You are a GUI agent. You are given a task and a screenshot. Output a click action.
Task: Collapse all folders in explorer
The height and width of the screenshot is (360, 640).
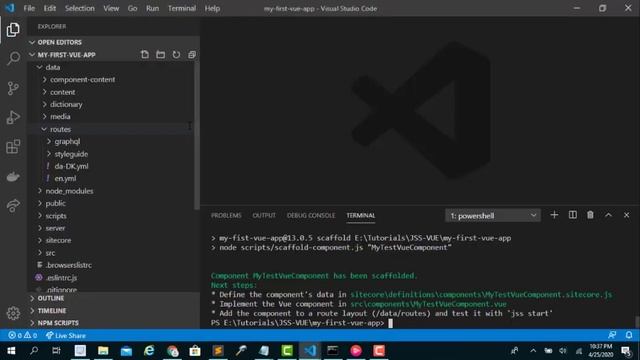point(192,55)
